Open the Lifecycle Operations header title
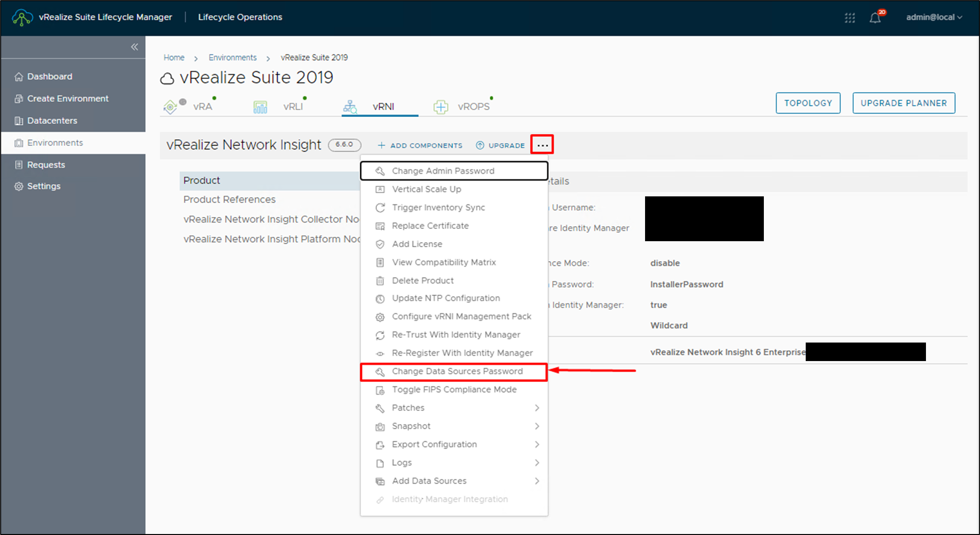The height and width of the screenshot is (535, 980). click(x=240, y=18)
